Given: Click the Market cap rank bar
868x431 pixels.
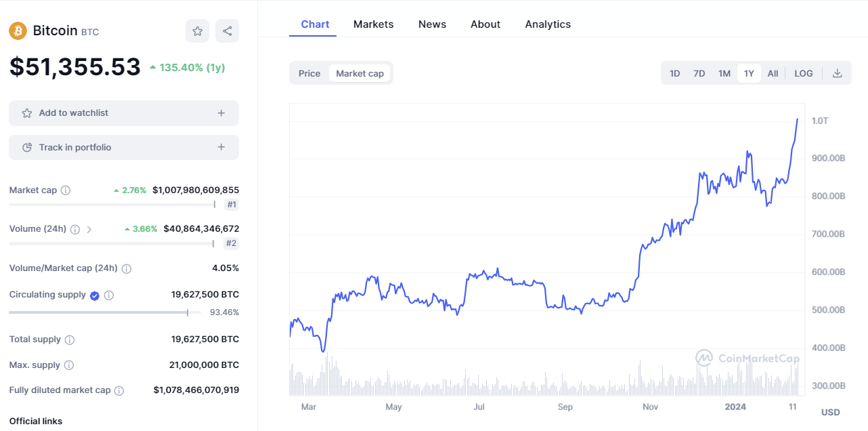Looking at the screenshot, I should click(112, 205).
